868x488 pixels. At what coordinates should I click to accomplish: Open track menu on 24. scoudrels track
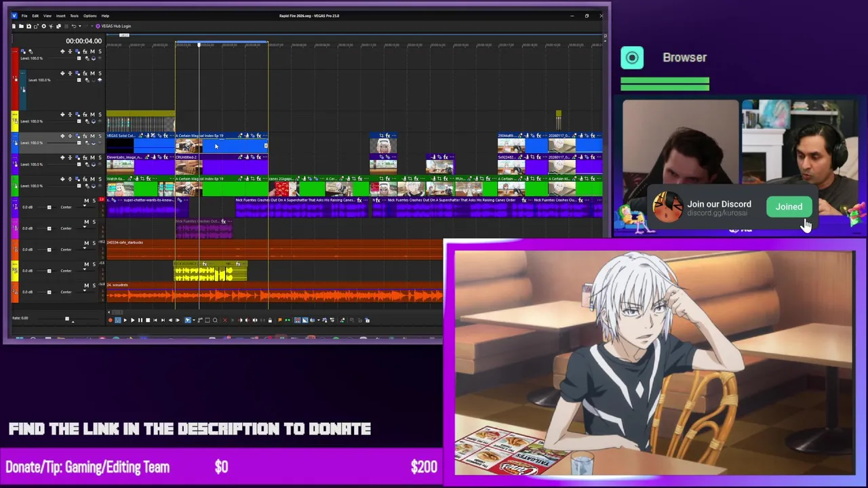click(x=15, y=285)
